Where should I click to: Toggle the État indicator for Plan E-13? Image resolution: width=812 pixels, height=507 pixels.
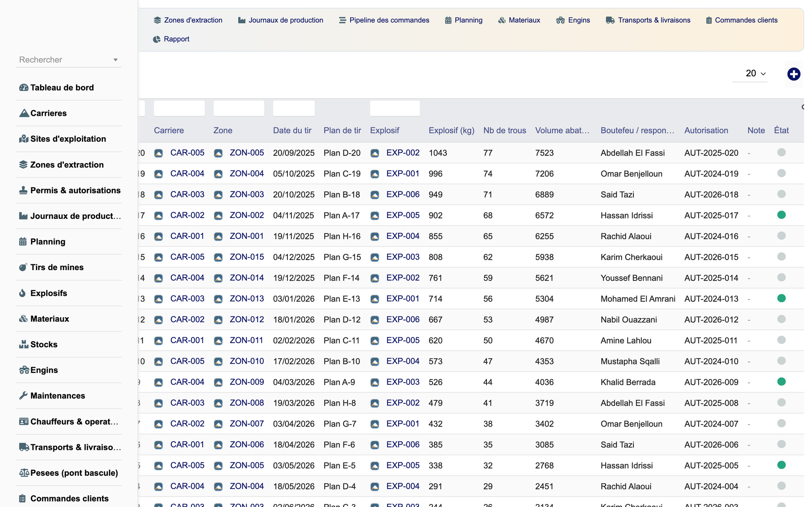coord(782,298)
